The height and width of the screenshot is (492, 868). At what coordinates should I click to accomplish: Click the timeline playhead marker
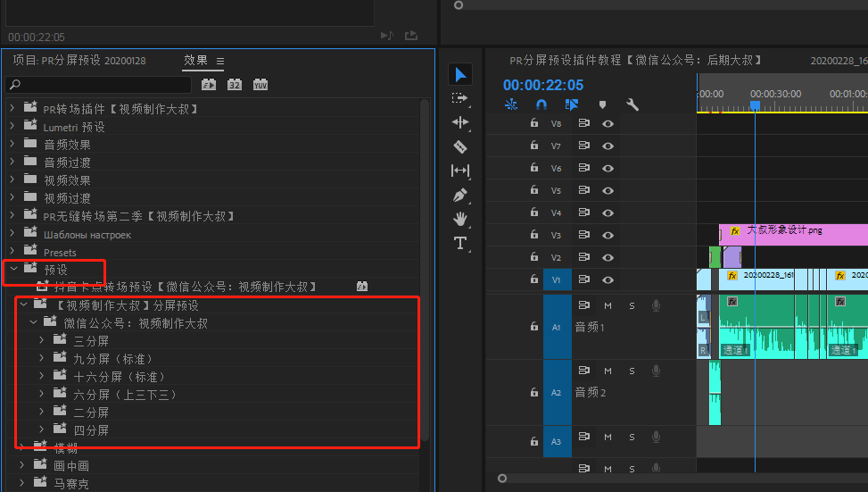click(x=755, y=104)
